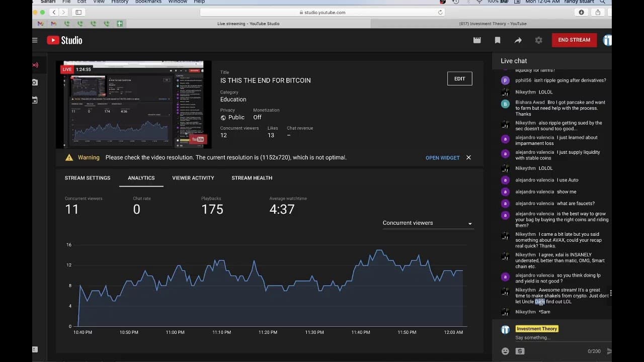Select the live Stream icon in left sidebar
644x362 pixels.
pyautogui.click(x=35, y=65)
